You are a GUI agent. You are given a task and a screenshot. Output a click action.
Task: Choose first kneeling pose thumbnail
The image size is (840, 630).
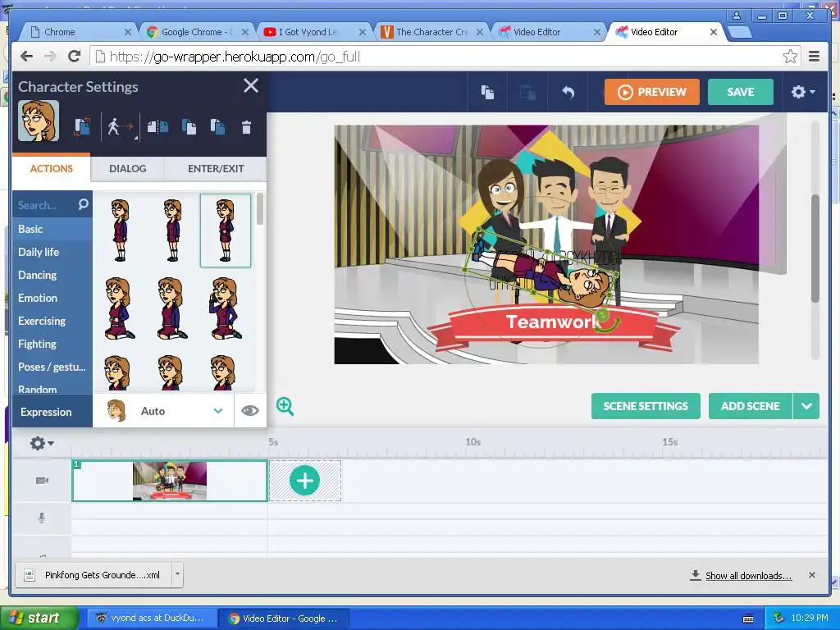pos(119,308)
